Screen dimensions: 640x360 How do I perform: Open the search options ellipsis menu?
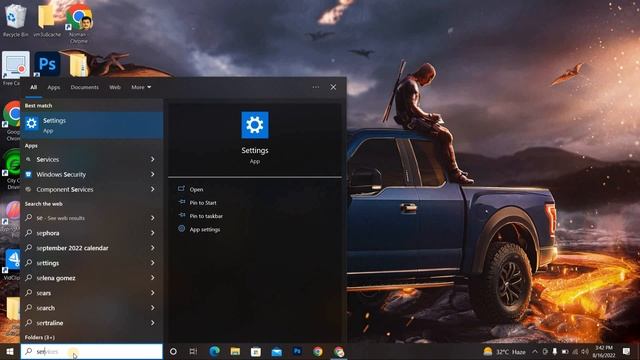[316, 87]
